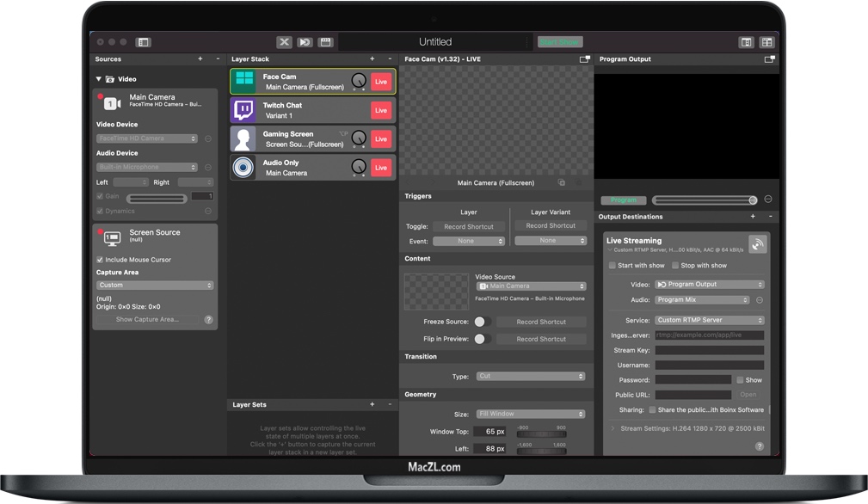The width and height of the screenshot is (868, 504).
Task: Click inside the Stream Key input field
Action: pos(709,350)
